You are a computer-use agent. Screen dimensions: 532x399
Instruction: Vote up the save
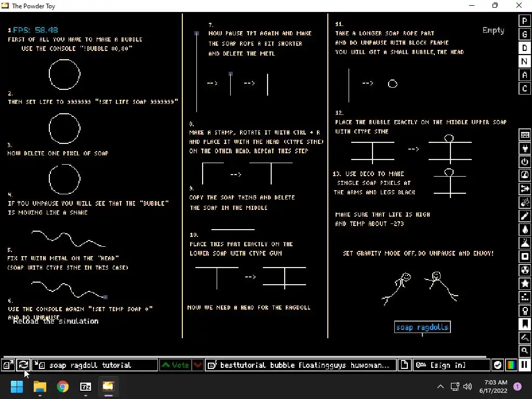click(176, 365)
